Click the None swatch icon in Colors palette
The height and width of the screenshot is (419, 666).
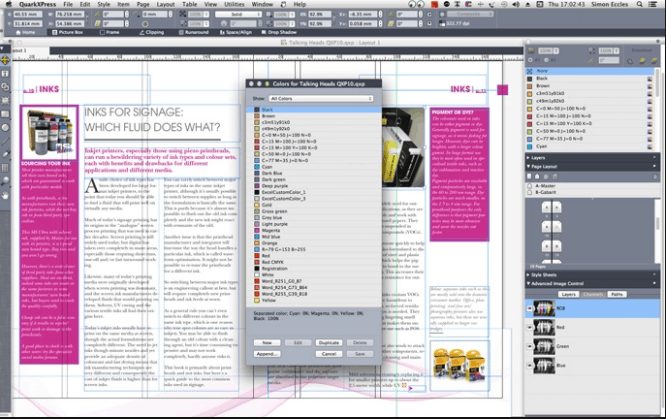(530, 71)
